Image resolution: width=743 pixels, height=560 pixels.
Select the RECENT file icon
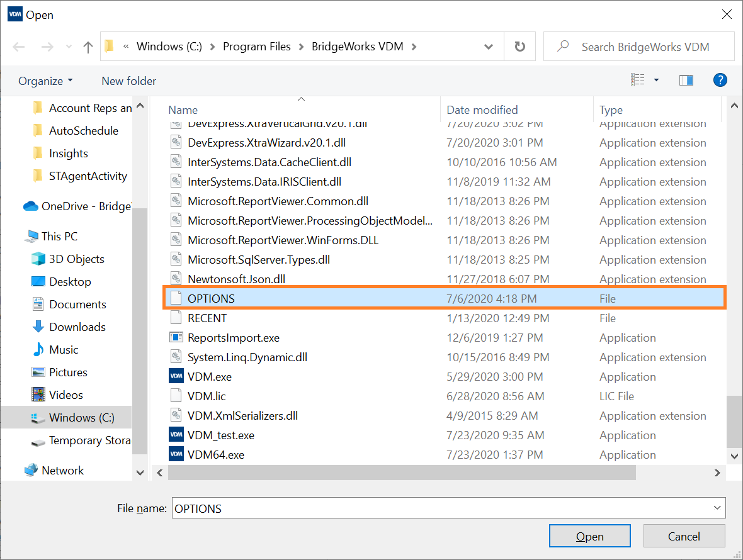coord(176,318)
